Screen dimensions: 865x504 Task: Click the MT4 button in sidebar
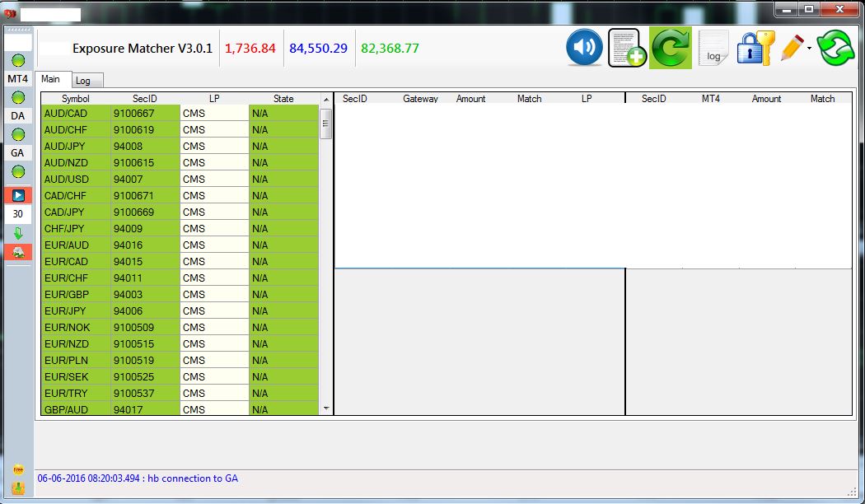pyautogui.click(x=18, y=79)
